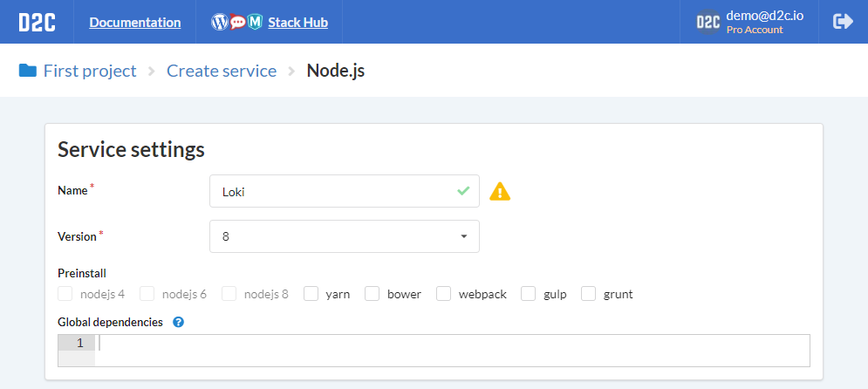Navigate to First project breadcrumb
The image size is (868, 389).
(x=90, y=71)
